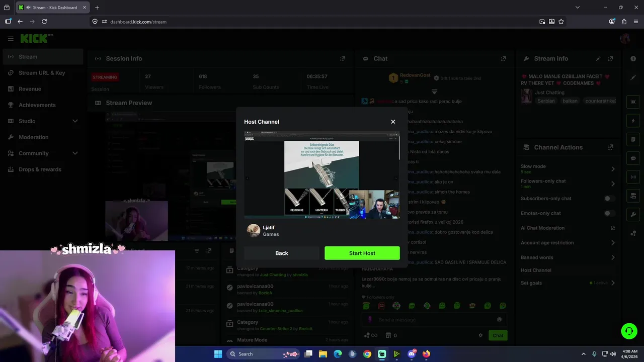This screenshot has height=362, width=644.
Task: Click the broadcast signal widget icon
Action: (x=633, y=177)
